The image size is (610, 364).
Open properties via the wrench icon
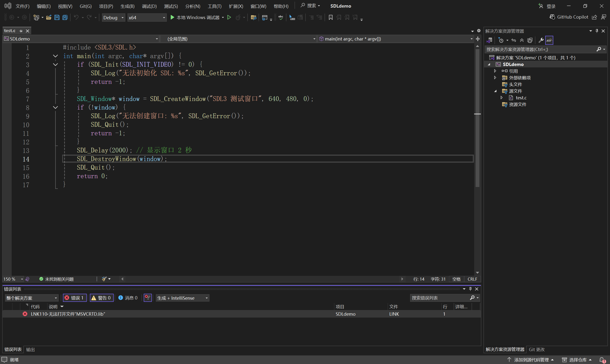click(x=541, y=40)
